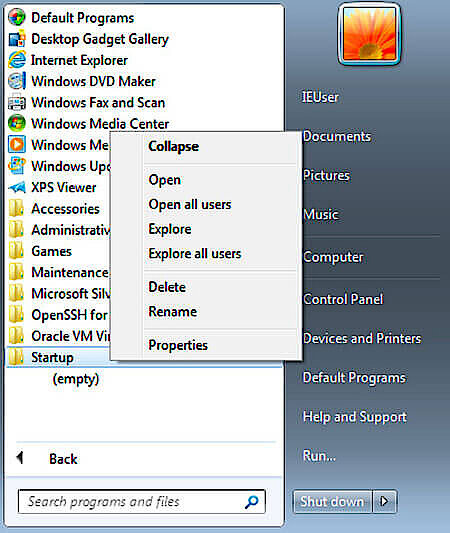The width and height of the screenshot is (450, 533).
Task: Click the Windows Update icon
Action: [x=17, y=166]
